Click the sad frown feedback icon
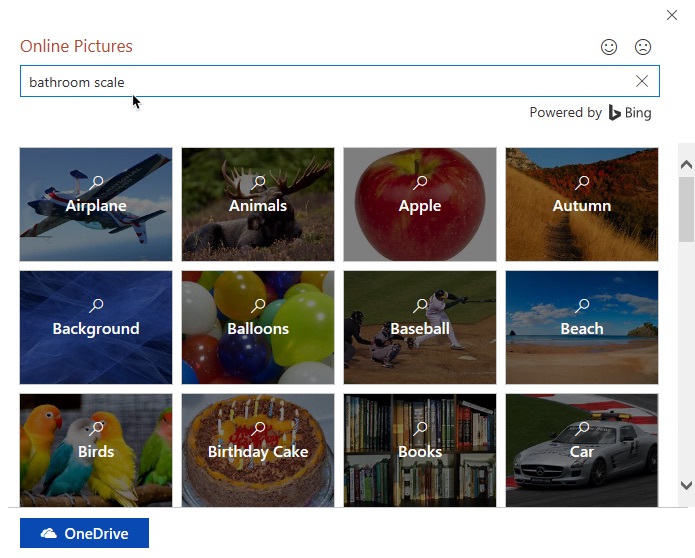The height and width of the screenshot is (558, 695). point(643,47)
